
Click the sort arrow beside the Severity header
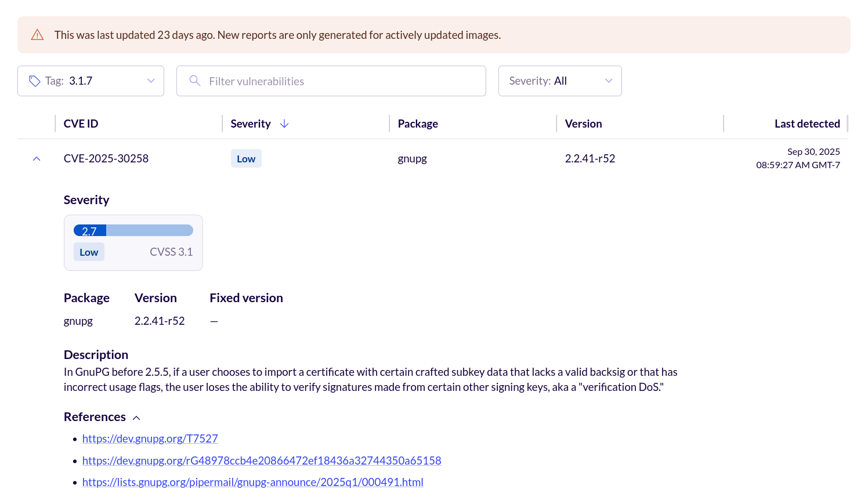point(284,124)
